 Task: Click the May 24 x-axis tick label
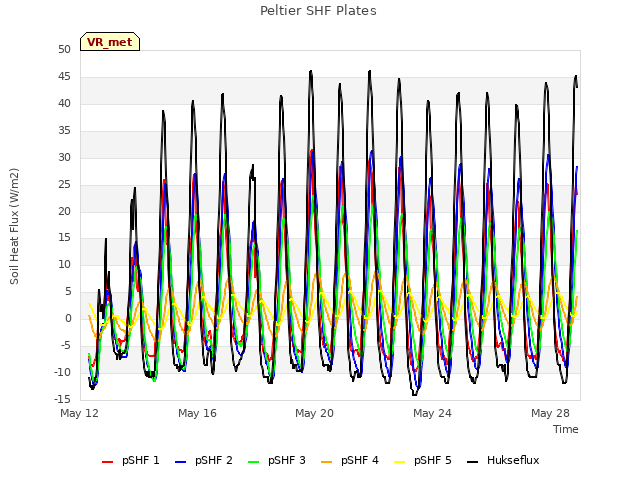(x=432, y=413)
